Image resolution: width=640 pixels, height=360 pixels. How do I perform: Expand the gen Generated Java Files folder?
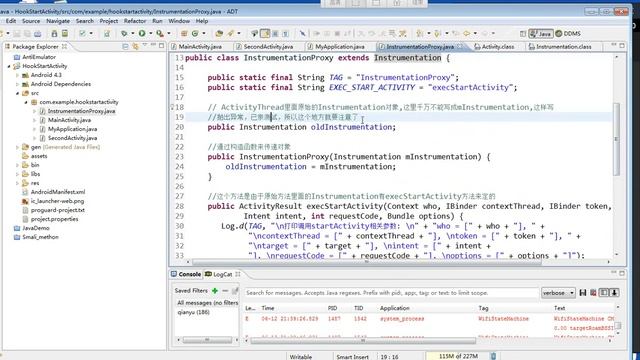click(x=18, y=147)
